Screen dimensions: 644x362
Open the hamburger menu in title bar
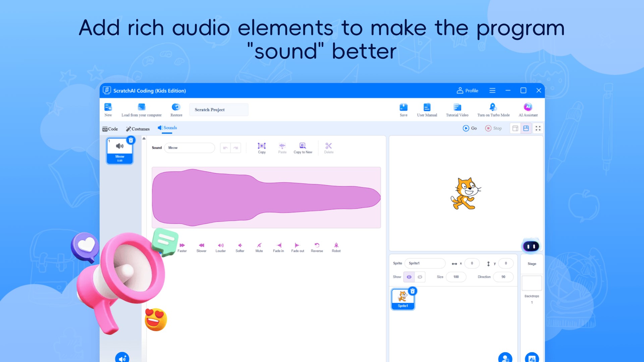pyautogui.click(x=492, y=90)
